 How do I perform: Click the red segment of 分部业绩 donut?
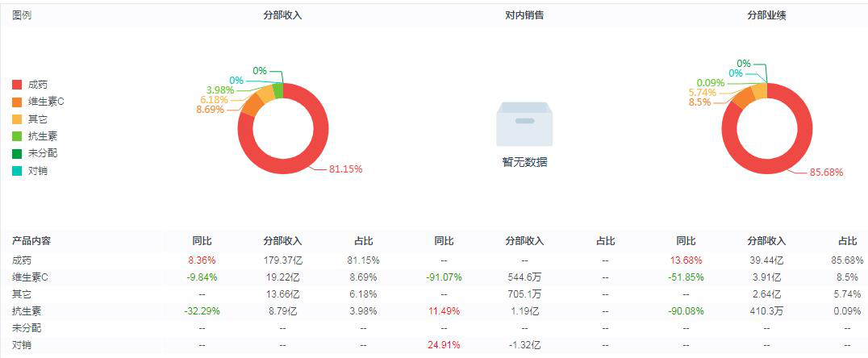coord(766,165)
